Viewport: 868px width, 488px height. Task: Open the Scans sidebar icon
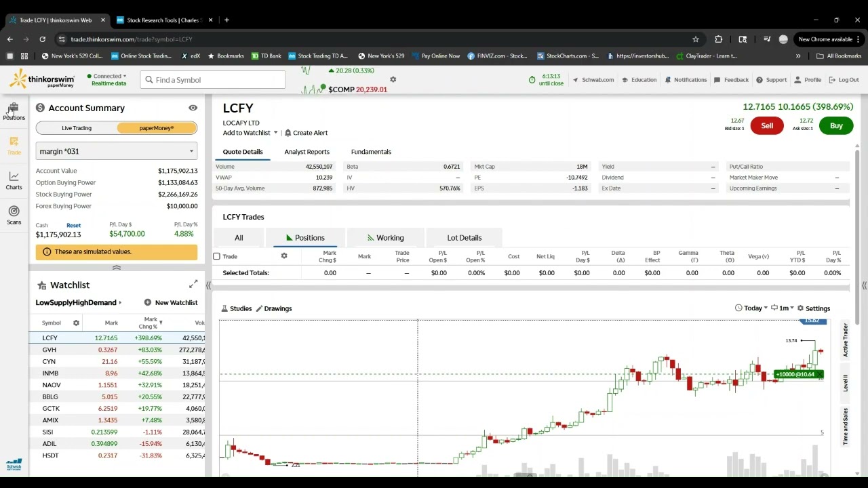pyautogui.click(x=14, y=216)
